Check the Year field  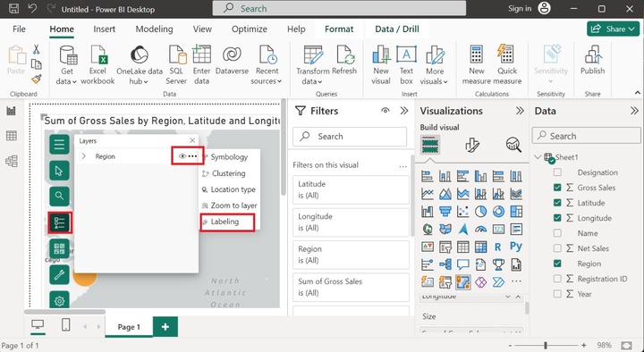(557, 294)
